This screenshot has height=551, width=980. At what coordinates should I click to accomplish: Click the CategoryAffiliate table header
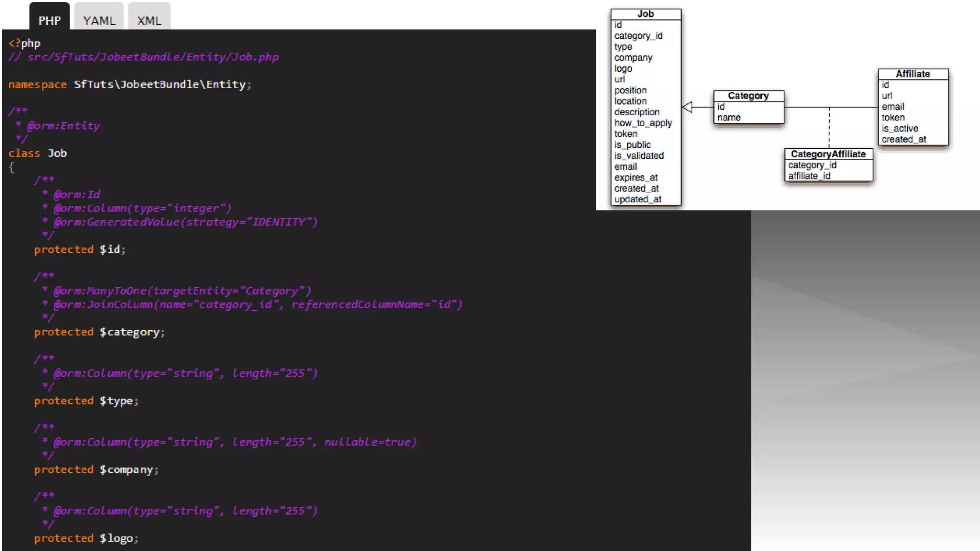coord(828,154)
